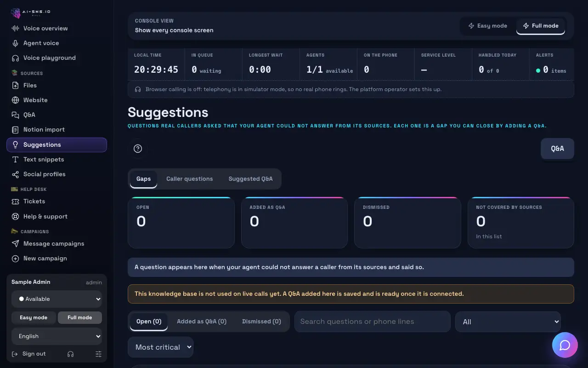The height and width of the screenshot is (368, 588).
Task: Open the English language dropdown
Action: pos(57,336)
